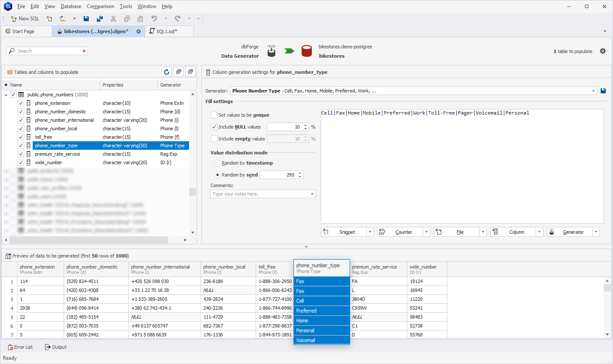Collapse preview with the splitter arrow

tap(306, 246)
